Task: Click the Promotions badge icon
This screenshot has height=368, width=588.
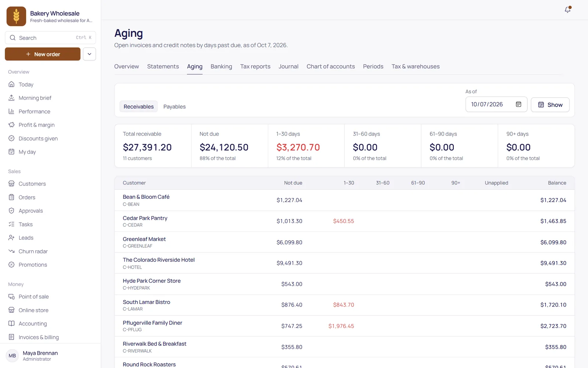Action: click(11, 265)
